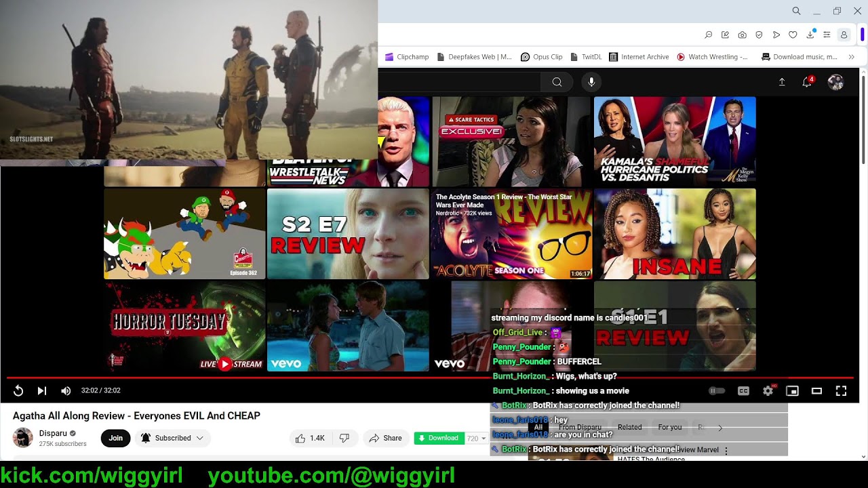The width and height of the screenshot is (868, 488).
Task: Show more bookmarks with the chevron
Action: click(851, 57)
